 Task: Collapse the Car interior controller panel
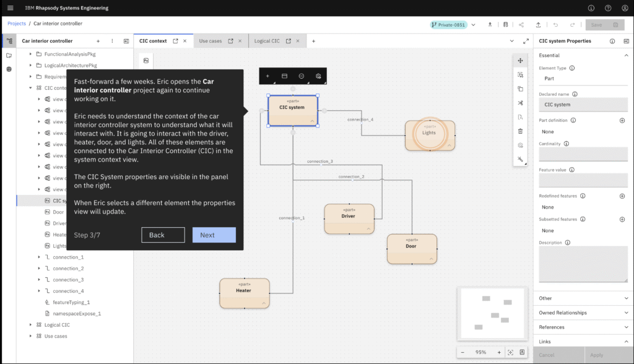126,41
